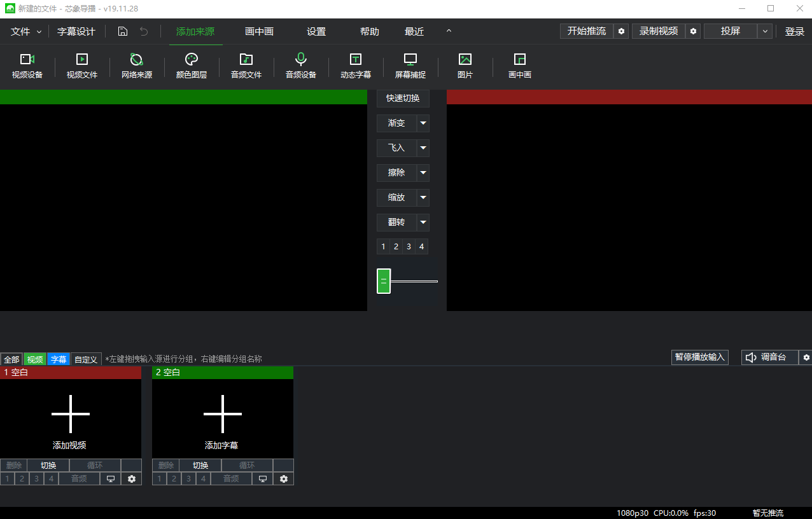Click the plus to 添加字幕
This screenshot has width=812, height=519.
pyautogui.click(x=223, y=414)
